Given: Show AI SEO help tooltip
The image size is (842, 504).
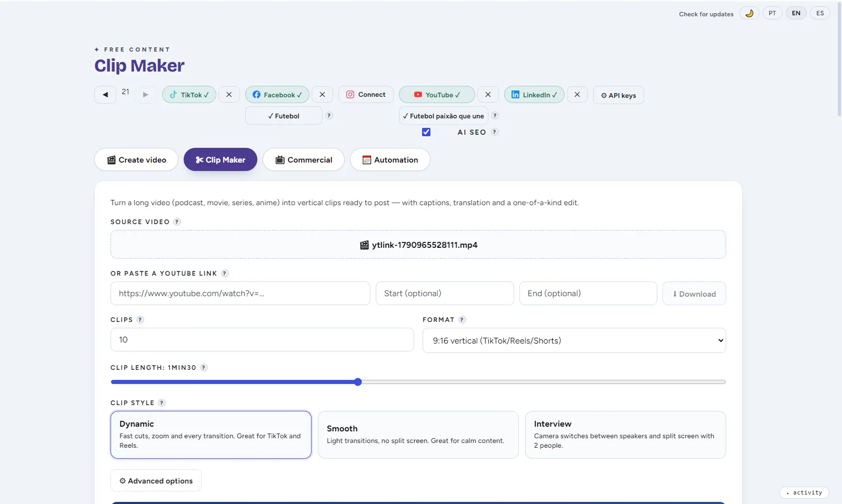Looking at the screenshot, I should [495, 132].
